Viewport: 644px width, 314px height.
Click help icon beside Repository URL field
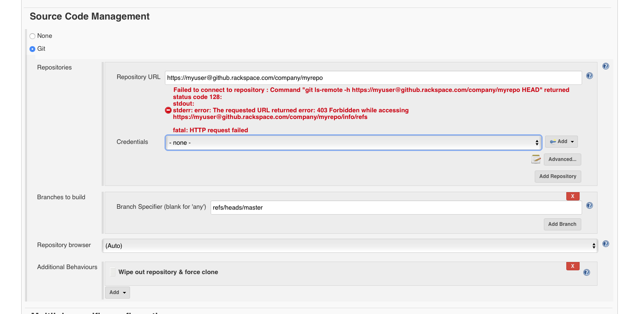pyautogui.click(x=589, y=76)
